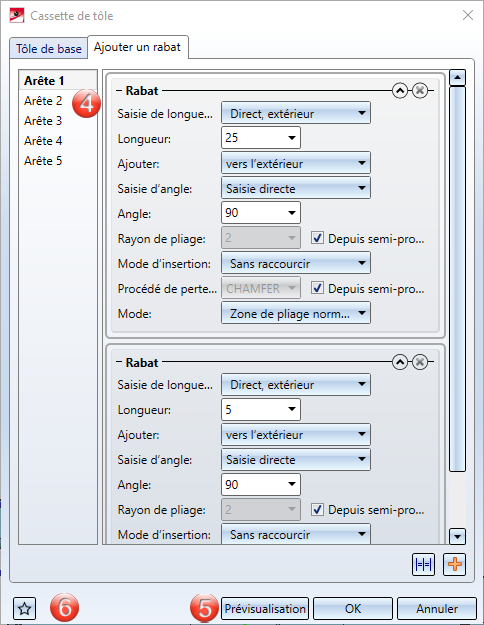
Task: Click the vertical scrollbar thumb
Action: coord(457,279)
